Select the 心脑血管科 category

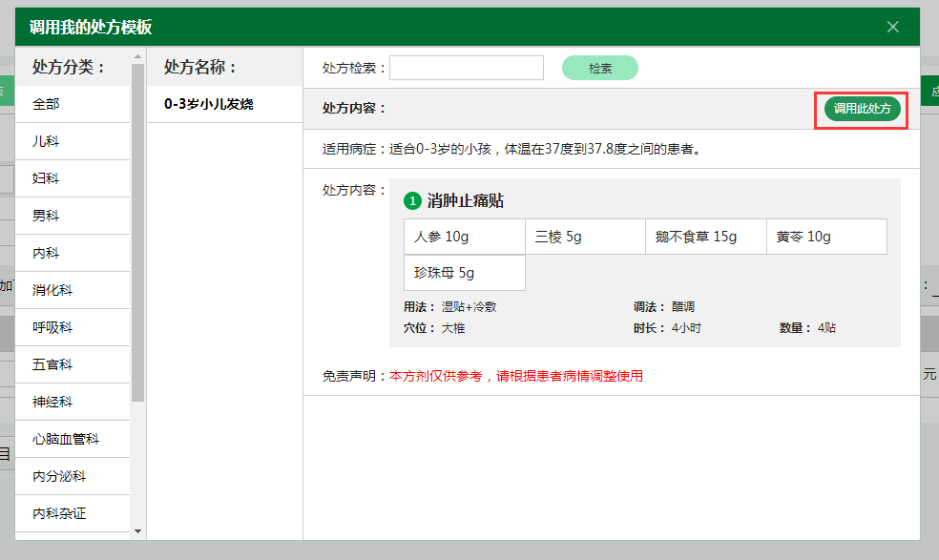tap(73, 439)
